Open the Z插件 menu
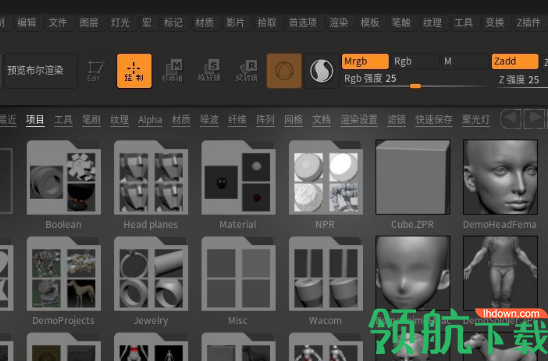Screen dimensions: 548x361 (x=528, y=23)
